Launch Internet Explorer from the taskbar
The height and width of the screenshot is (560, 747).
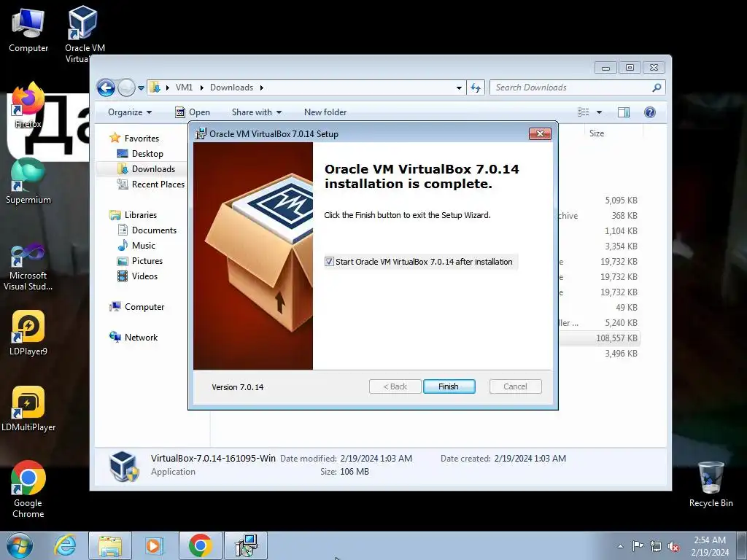[x=65, y=545]
